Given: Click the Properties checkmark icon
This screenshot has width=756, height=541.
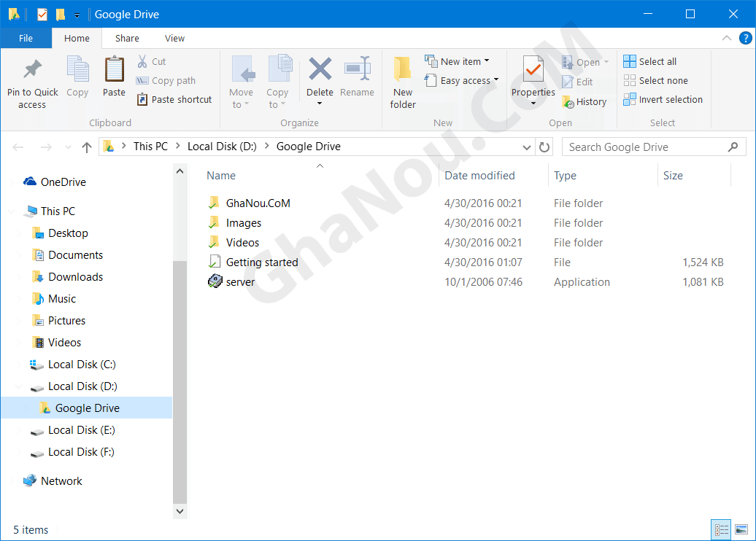Looking at the screenshot, I should click(533, 69).
